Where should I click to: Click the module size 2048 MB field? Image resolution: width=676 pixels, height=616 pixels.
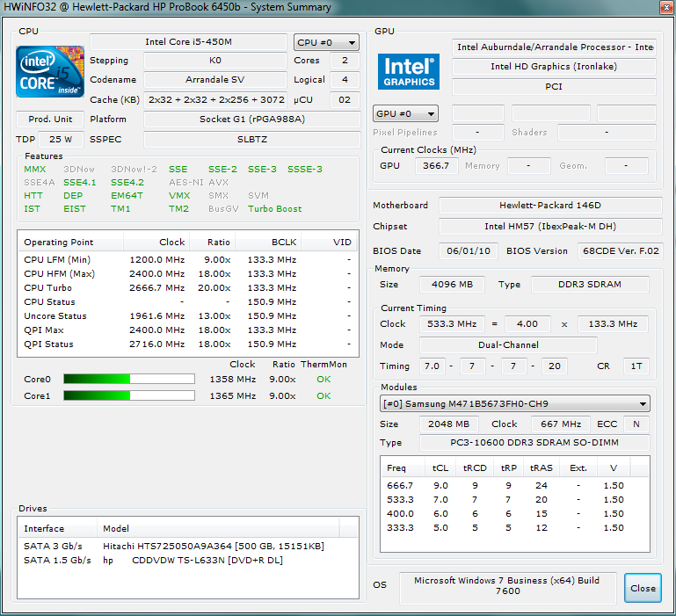point(449,424)
